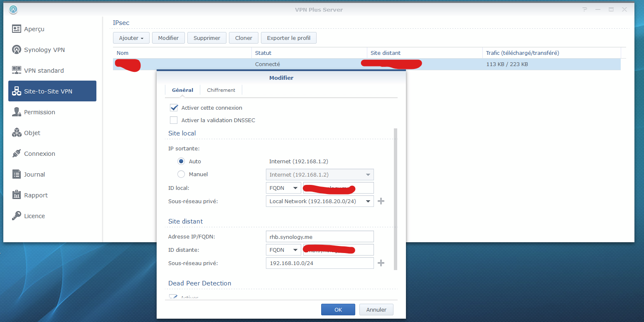Image resolution: width=644 pixels, height=322 pixels.
Task: Click the ID distante value input field
Action: pyautogui.click(x=339, y=250)
